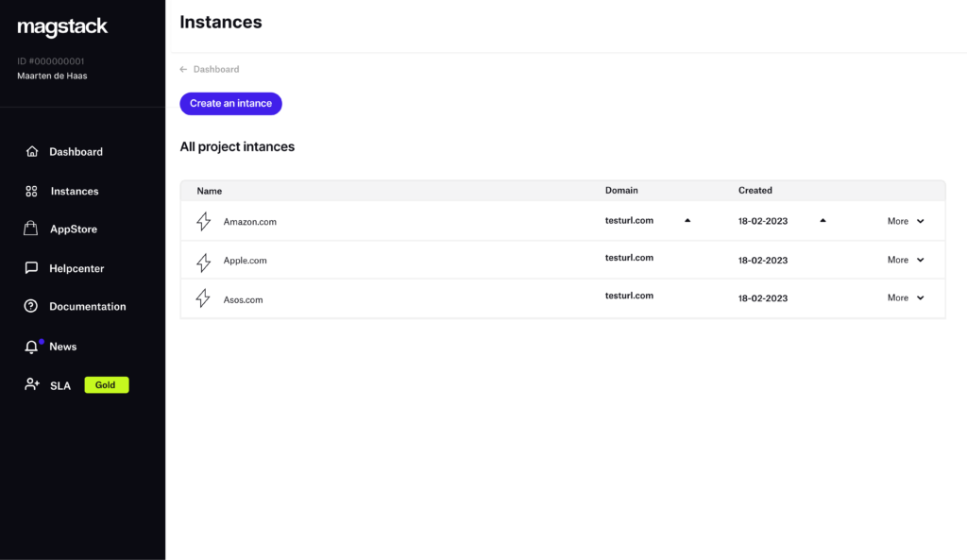Click the News bell notification icon

[32, 347]
